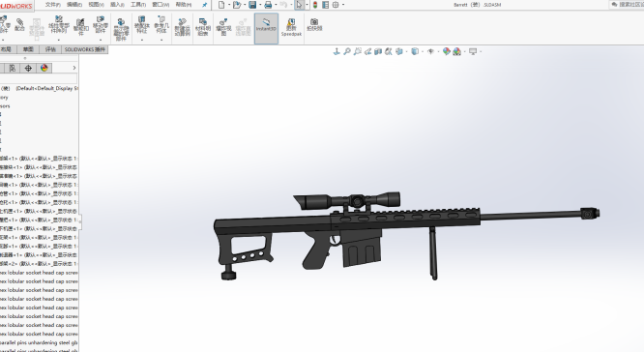
Task: Click the Display Style cube icon
Action: (415, 51)
